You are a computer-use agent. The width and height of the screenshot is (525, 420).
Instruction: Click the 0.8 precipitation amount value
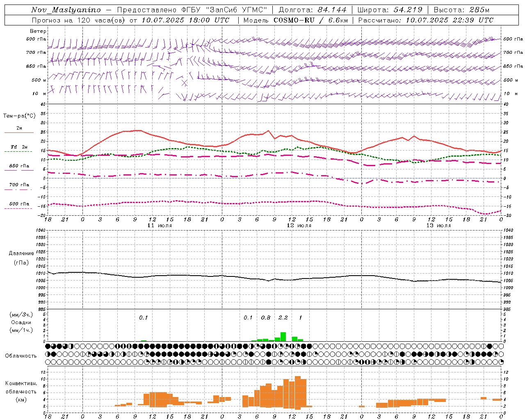pyautogui.click(x=266, y=317)
